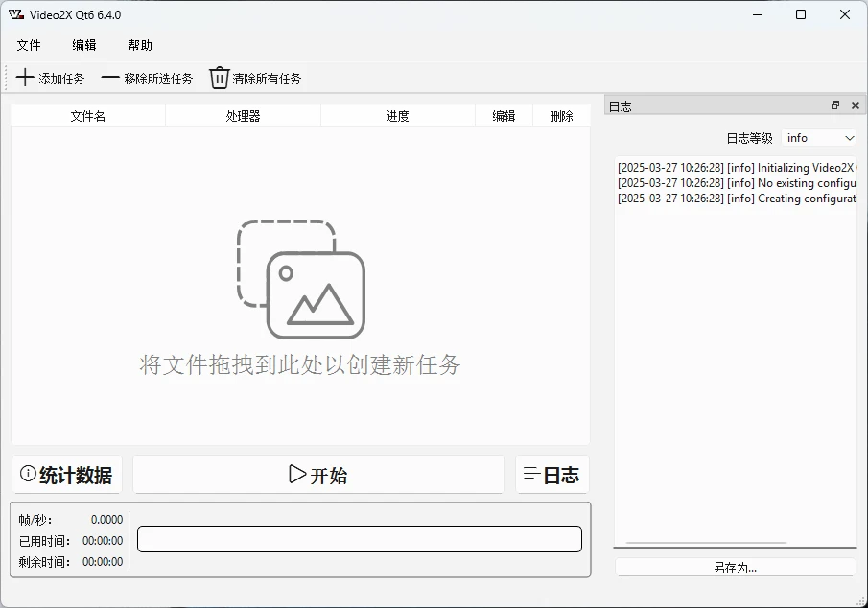Click the 处理器 column header
Screen dimensions: 868x608
click(243, 116)
